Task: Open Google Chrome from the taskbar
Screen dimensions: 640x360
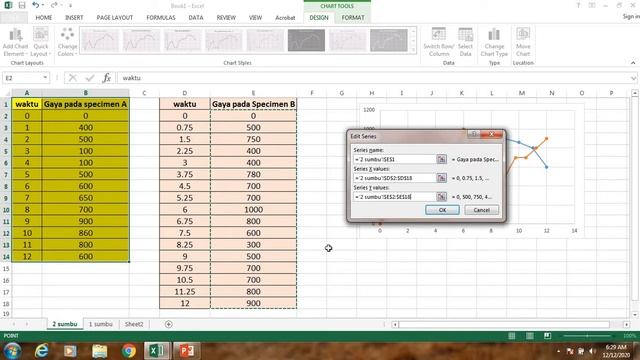Action: (129, 351)
